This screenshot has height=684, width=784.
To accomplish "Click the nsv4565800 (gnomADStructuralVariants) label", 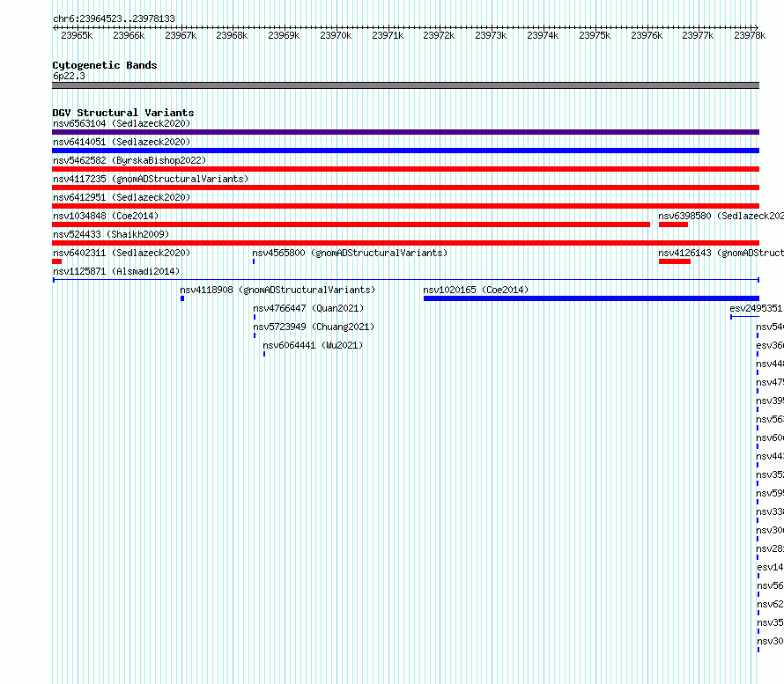I will pyautogui.click(x=350, y=253).
